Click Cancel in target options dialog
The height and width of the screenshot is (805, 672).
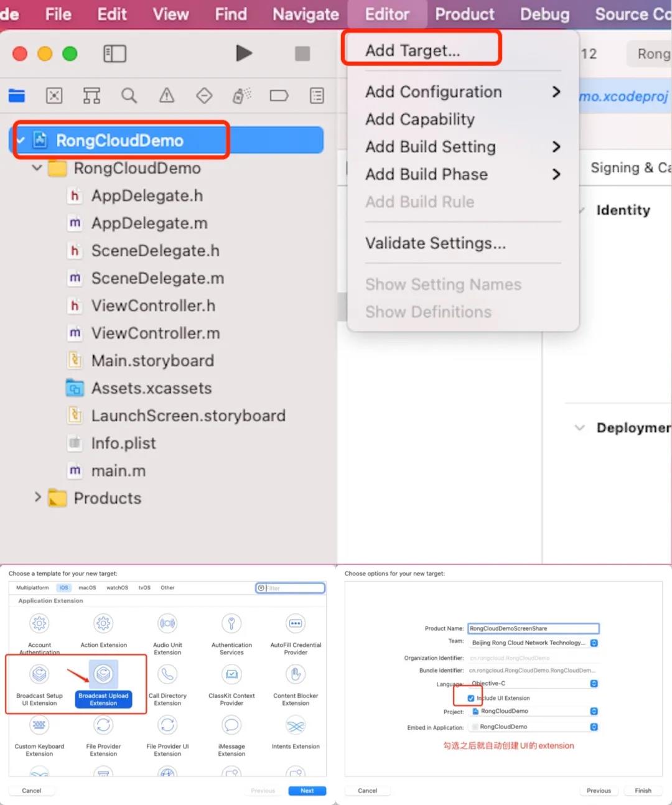click(x=367, y=791)
